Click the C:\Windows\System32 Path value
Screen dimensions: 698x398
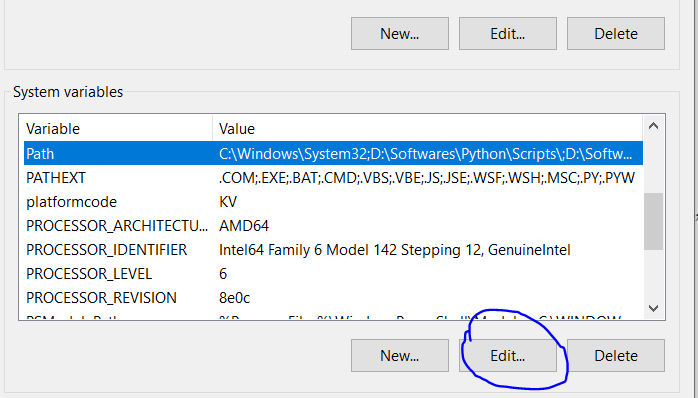click(425, 154)
